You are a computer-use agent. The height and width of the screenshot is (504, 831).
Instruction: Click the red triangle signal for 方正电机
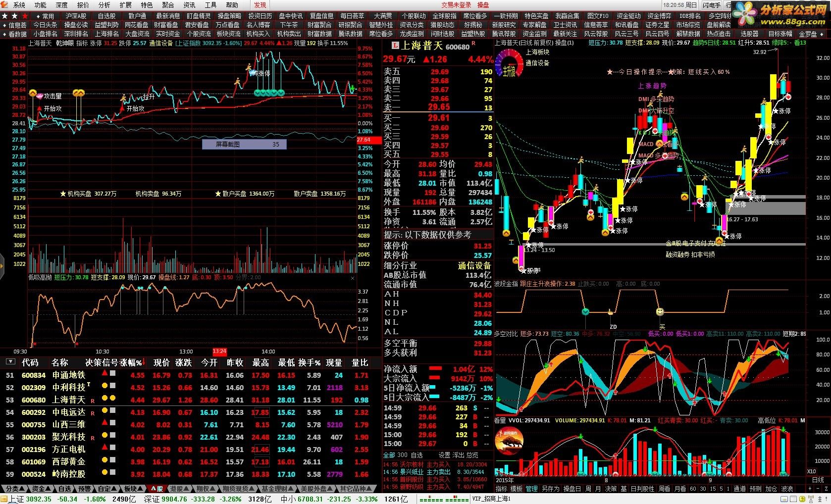point(104,447)
